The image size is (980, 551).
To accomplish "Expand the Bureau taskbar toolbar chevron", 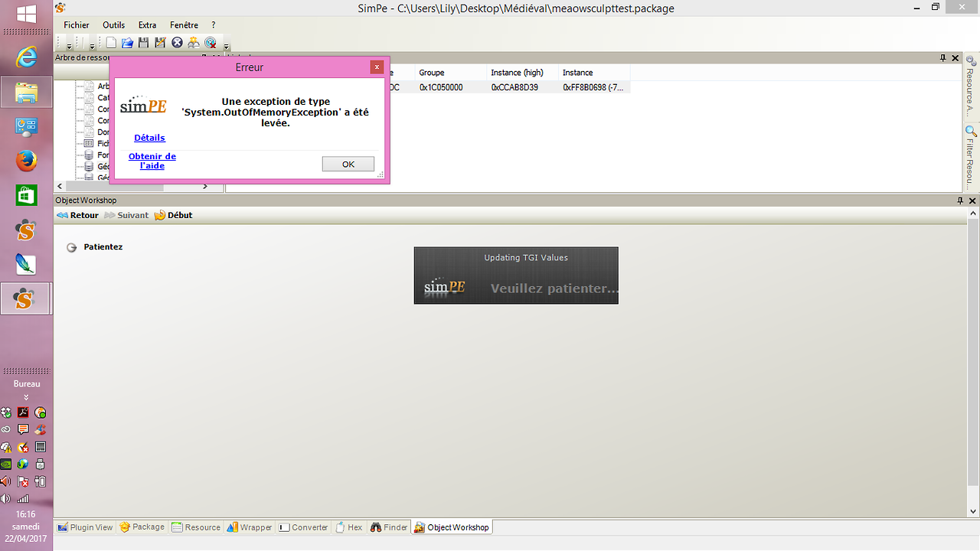I will 26,396.
